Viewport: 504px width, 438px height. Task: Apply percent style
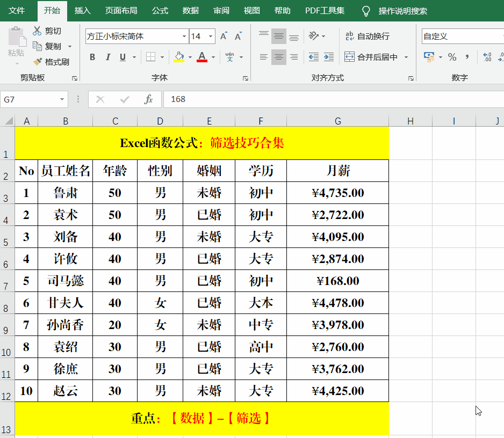(x=452, y=57)
